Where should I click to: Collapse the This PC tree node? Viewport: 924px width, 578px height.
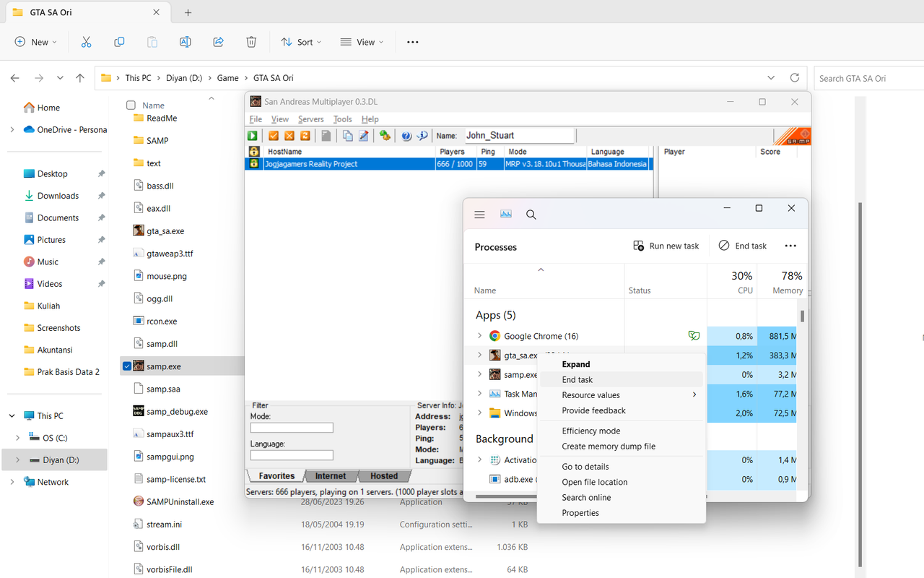(12, 416)
